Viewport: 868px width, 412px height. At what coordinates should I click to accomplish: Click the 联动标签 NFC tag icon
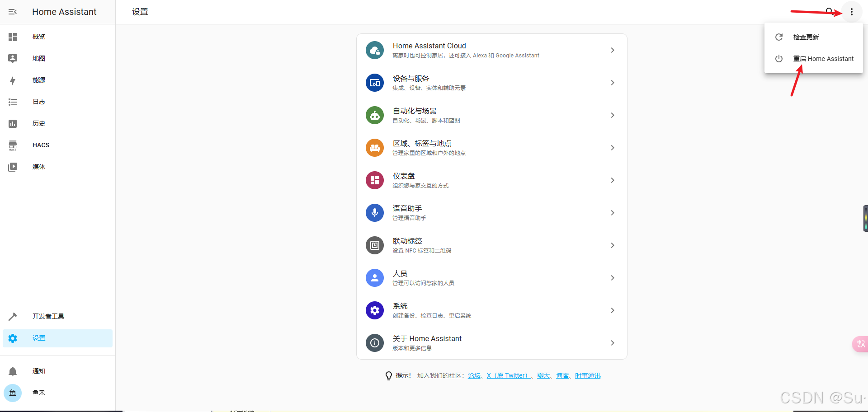tap(375, 245)
